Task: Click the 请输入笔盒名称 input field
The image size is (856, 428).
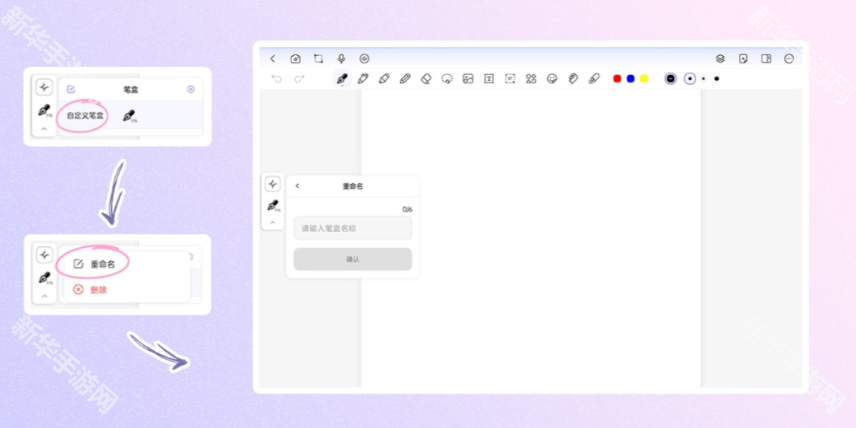Action: [x=353, y=228]
